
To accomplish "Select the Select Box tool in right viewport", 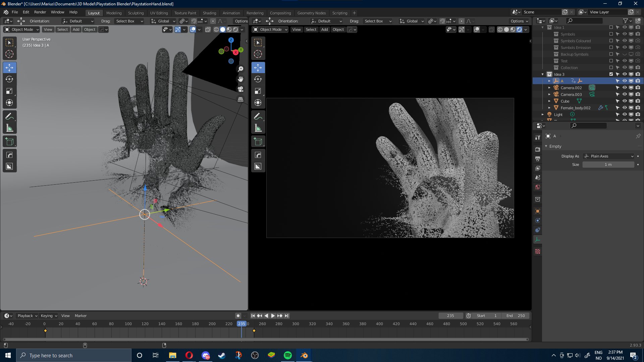I will point(258,42).
